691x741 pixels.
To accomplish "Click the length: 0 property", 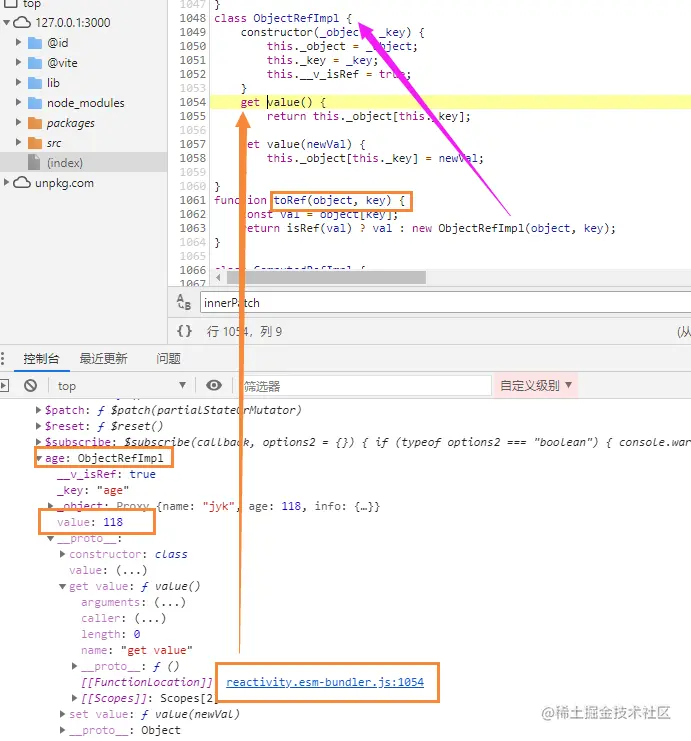I will [x=111, y=634].
